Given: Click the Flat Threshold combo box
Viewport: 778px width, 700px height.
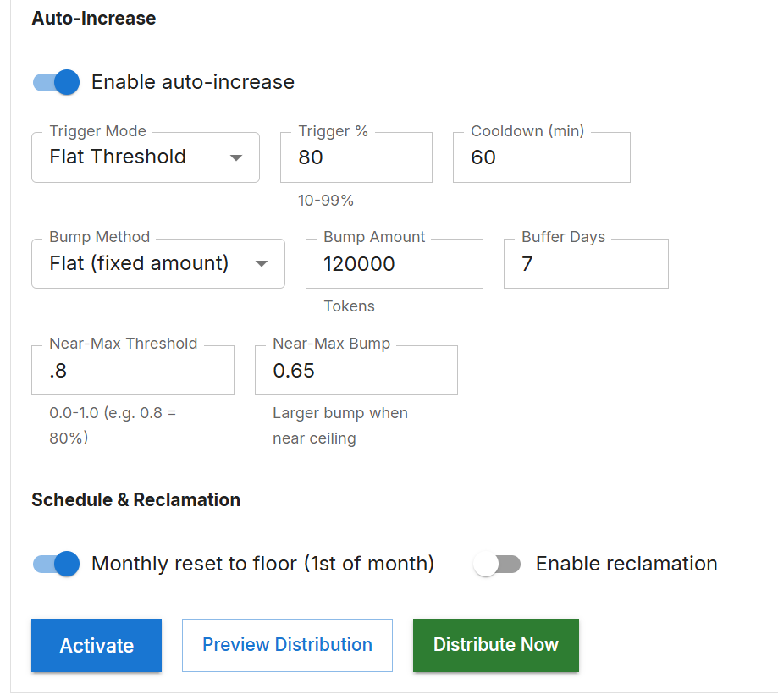Looking at the screenshot, I should tap(145, 157).
